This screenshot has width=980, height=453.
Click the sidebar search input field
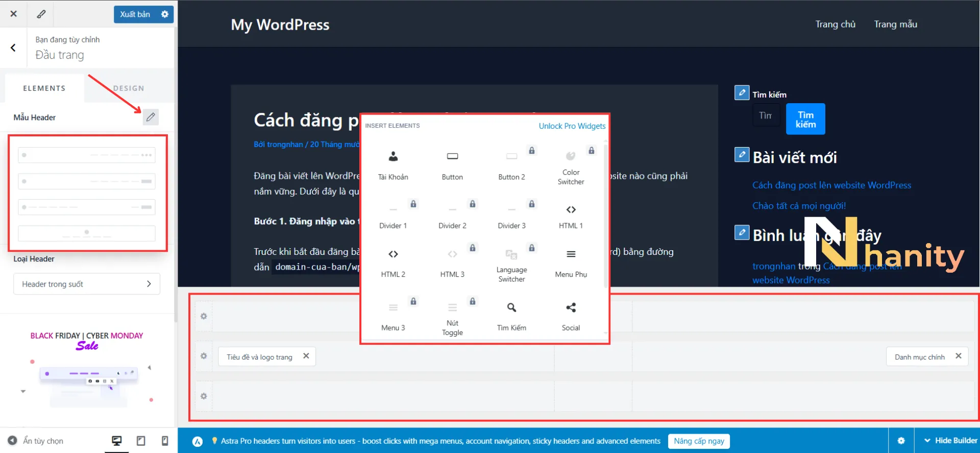tap(766, 115)
